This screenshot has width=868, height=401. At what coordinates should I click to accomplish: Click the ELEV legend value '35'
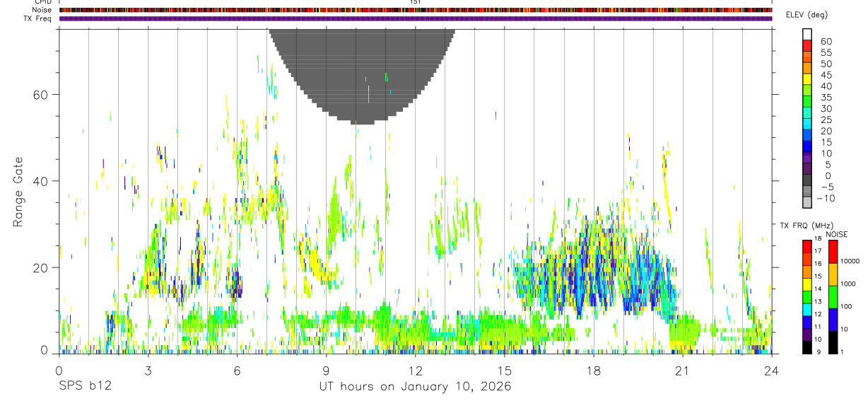(x=826, y=98)
